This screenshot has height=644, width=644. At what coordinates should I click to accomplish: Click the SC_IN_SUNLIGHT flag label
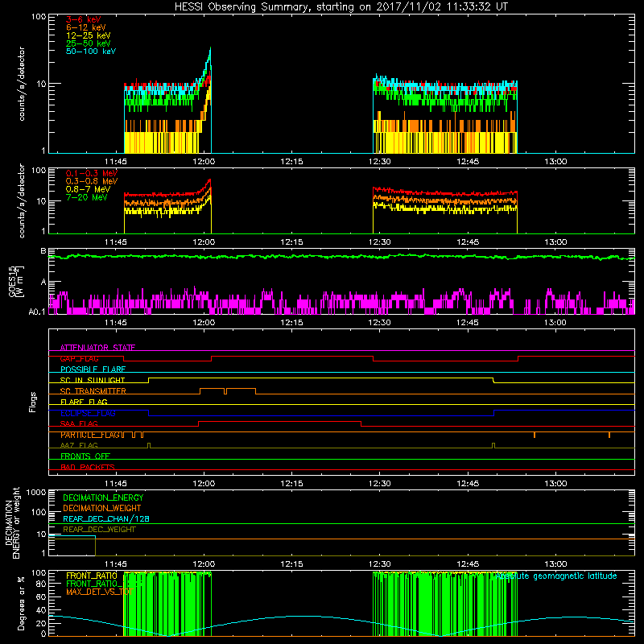coord(93,380)
